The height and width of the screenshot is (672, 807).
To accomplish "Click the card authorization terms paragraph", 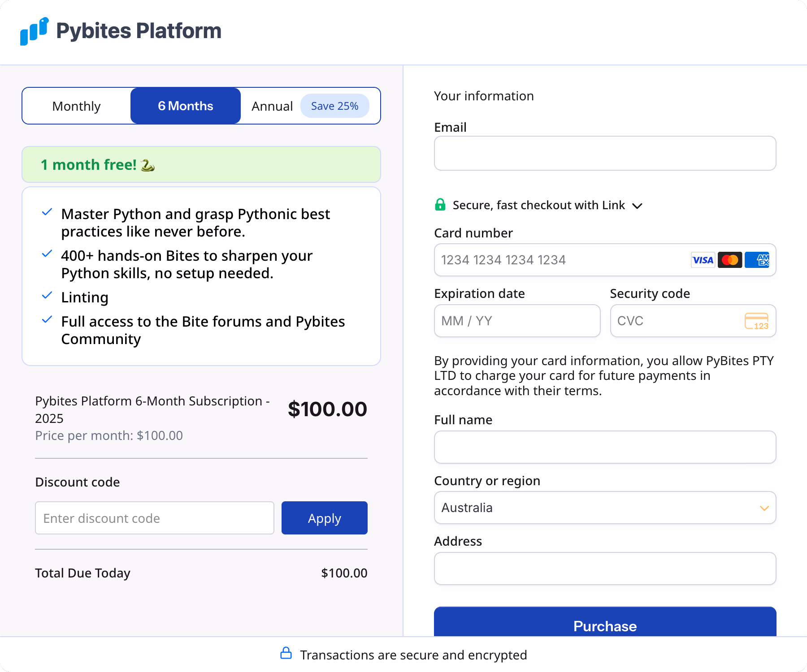I will pos(604,375).
